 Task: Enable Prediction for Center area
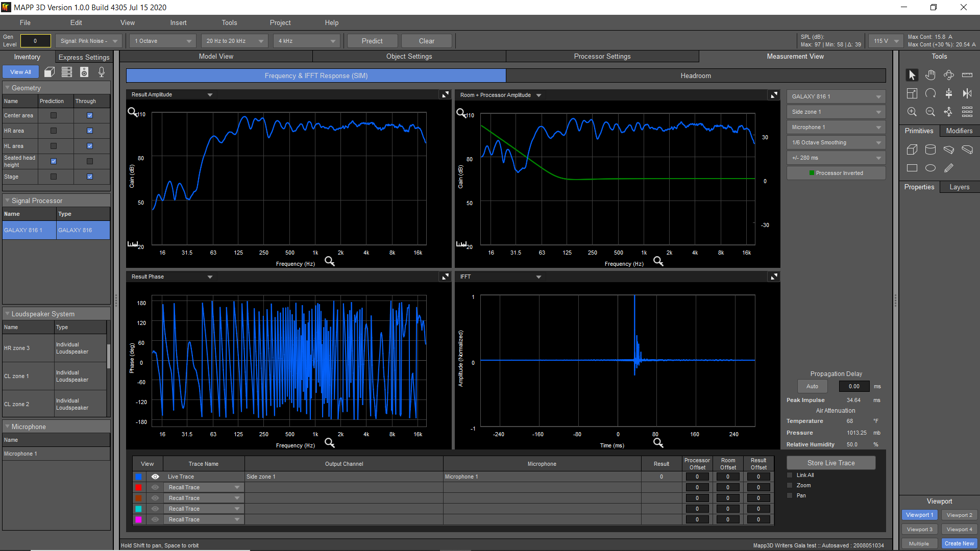click(54, 115)
